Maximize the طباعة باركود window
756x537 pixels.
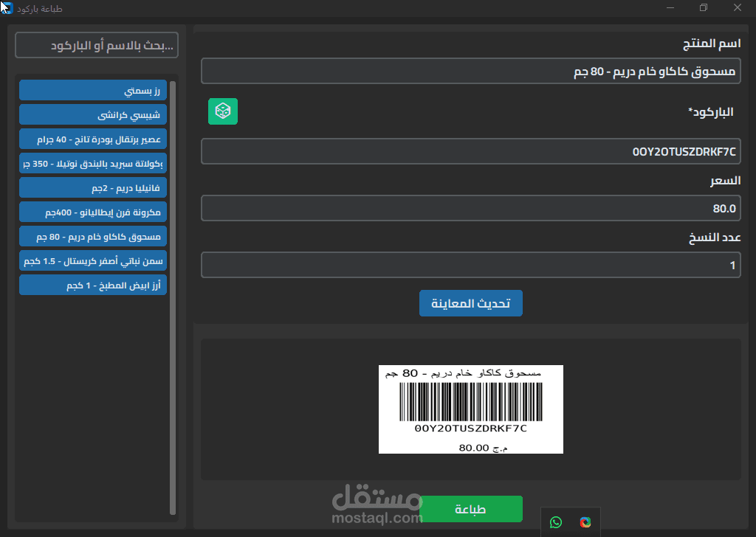point(704,7)
